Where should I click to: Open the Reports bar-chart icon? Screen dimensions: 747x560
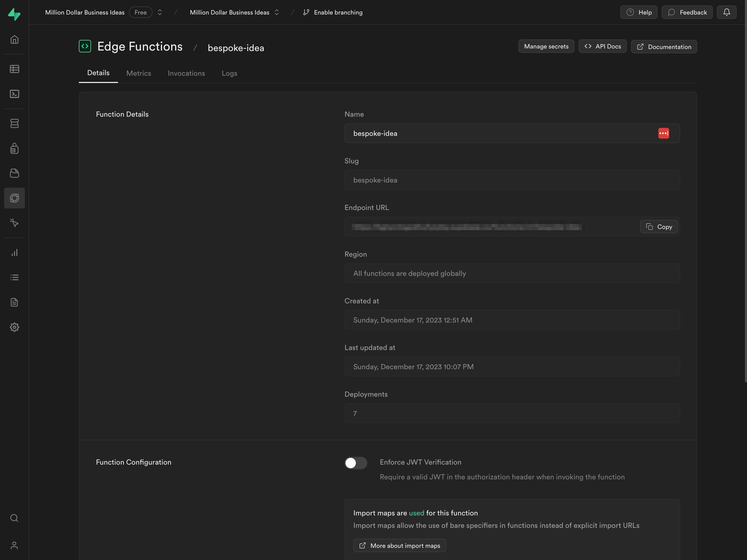[14, 253]
